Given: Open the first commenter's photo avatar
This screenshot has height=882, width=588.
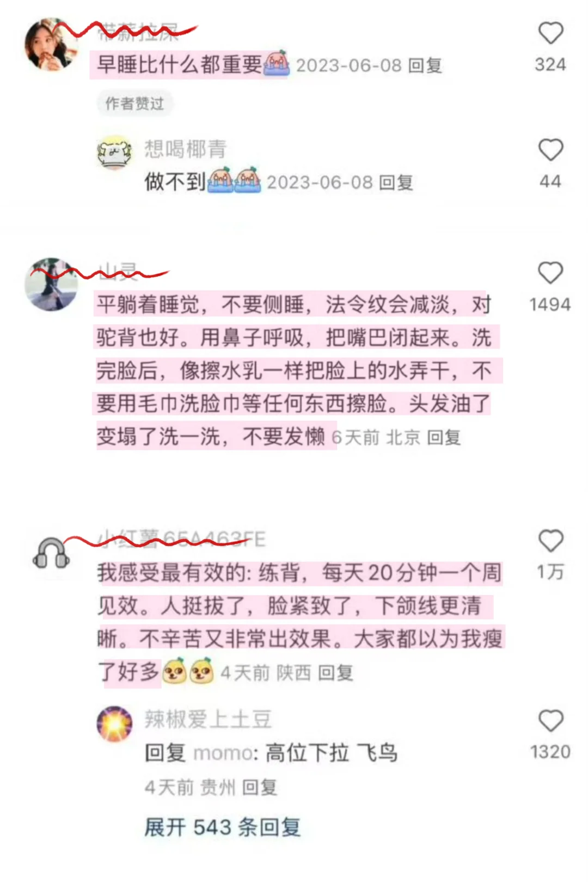Looking at the screenshot, I should pyautogui.click(x=51, y=45).
